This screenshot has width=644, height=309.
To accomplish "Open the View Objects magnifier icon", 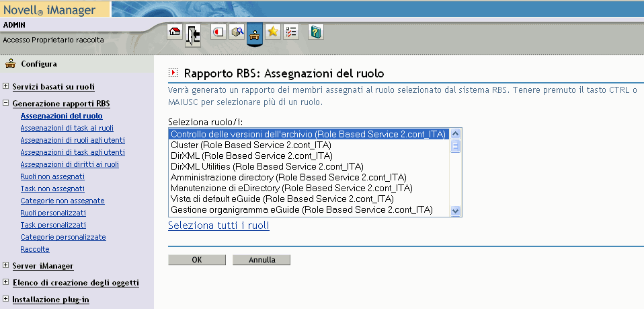I will pyautogui.click(x=237, y=32).
